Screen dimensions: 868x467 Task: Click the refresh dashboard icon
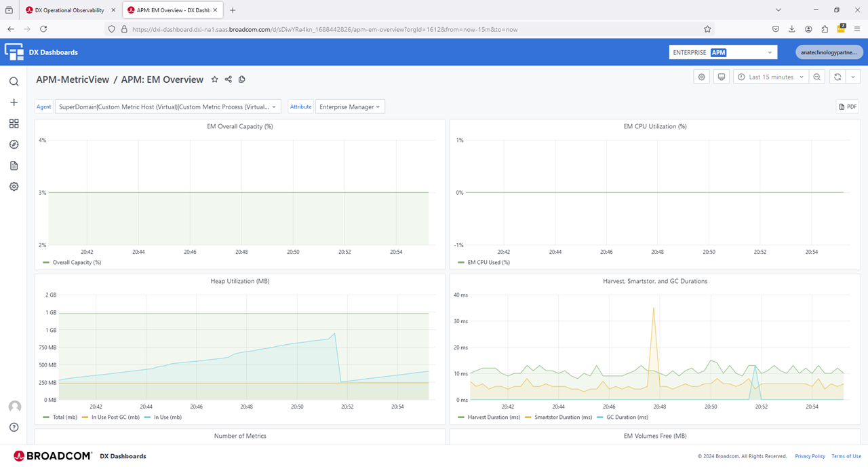pos(837,77)
